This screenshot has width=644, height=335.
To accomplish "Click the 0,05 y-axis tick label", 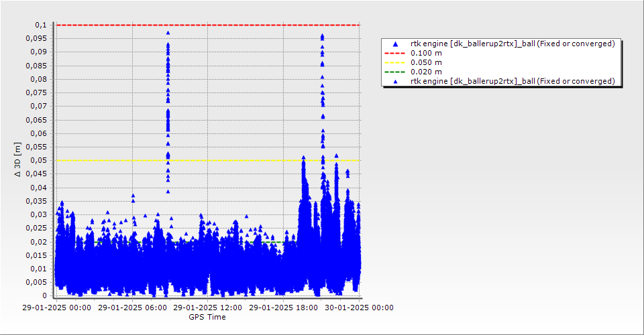I will click(38, 160).
